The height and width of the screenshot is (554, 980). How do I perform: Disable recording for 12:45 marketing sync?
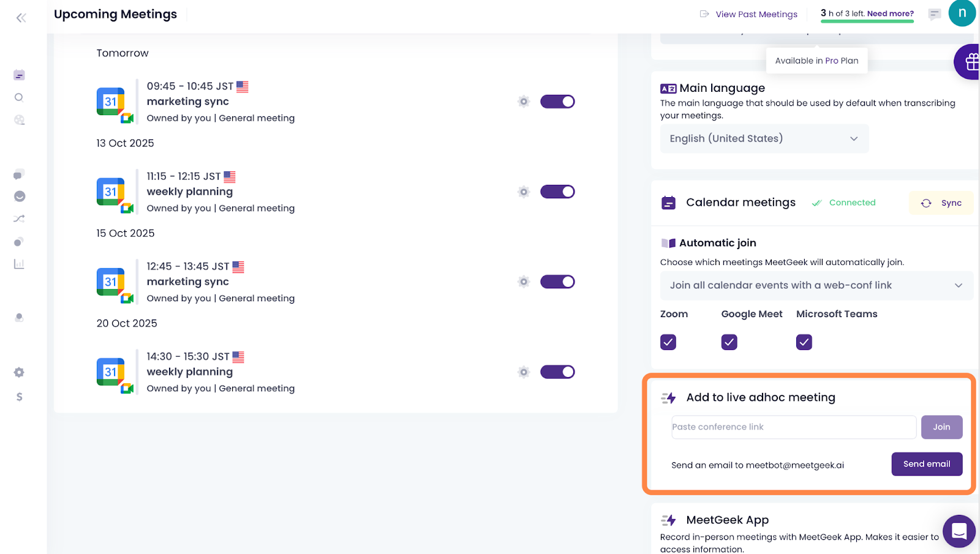(x=557, y=282)
